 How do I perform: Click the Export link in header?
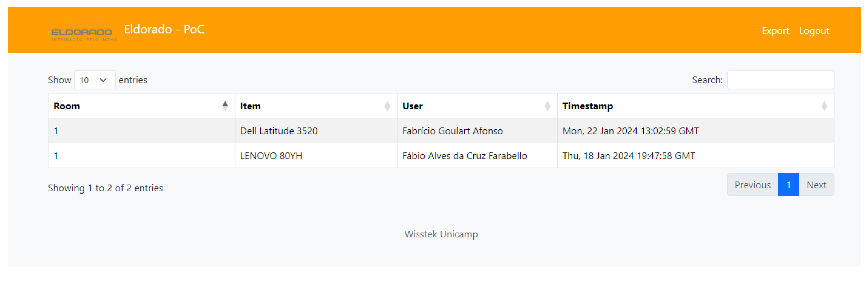(x=775, y=31)
